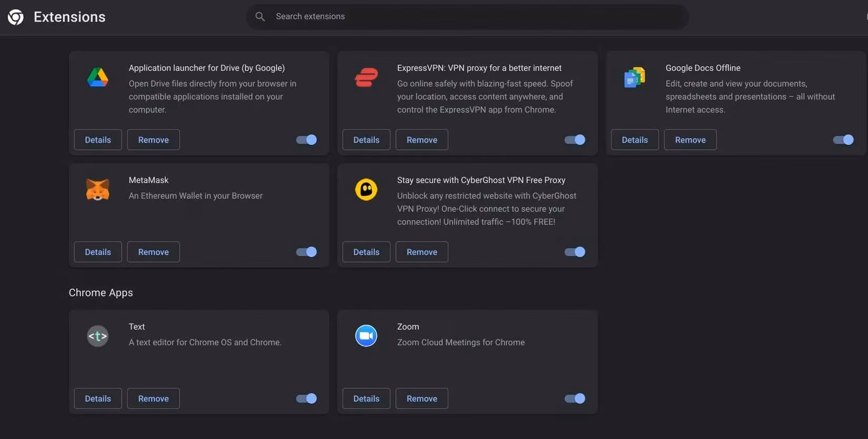
Task: Click the Chrome Apps section heading
Action: [101, 293]
